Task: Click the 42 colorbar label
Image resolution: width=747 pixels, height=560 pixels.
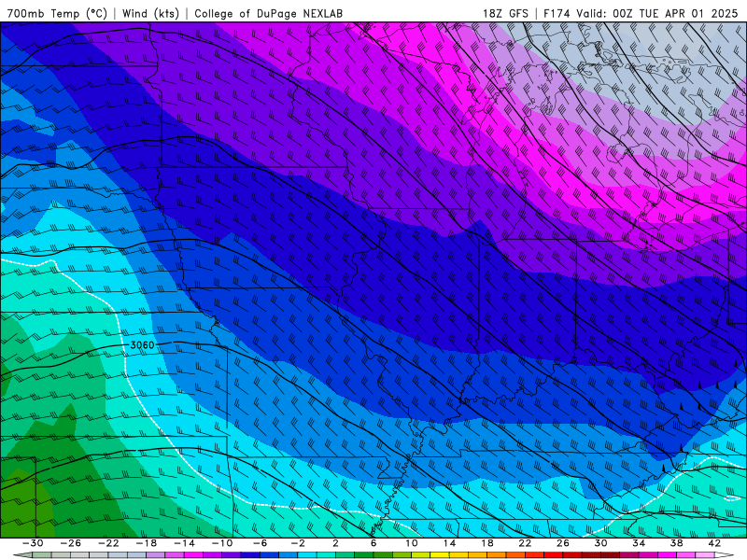Action: coord(714,543)
